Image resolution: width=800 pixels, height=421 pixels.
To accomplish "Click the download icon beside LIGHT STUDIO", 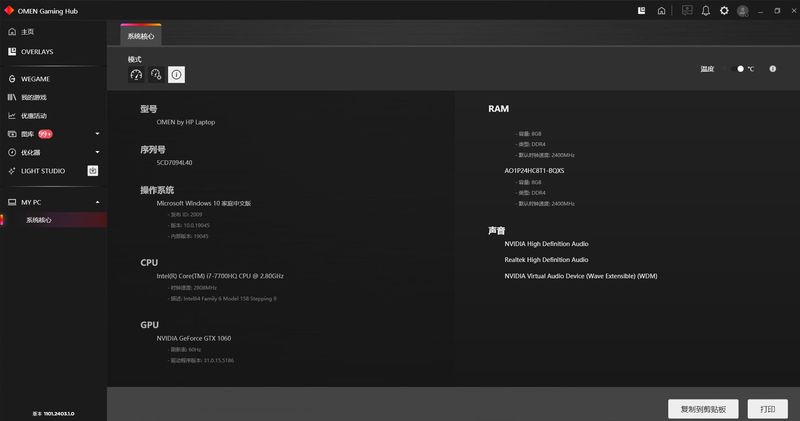I will [93, 171].
